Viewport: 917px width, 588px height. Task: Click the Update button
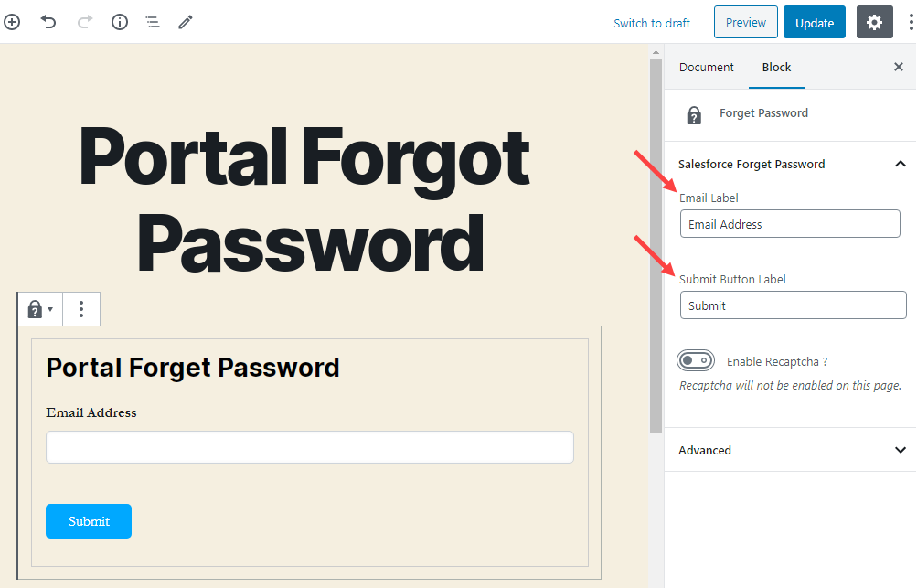(814, 23)
